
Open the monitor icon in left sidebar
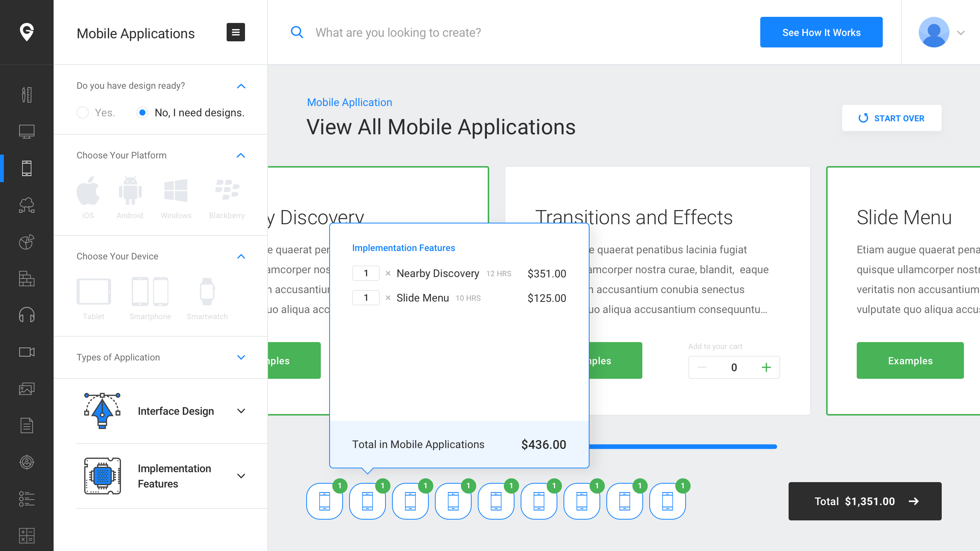[x=27, y=131]
